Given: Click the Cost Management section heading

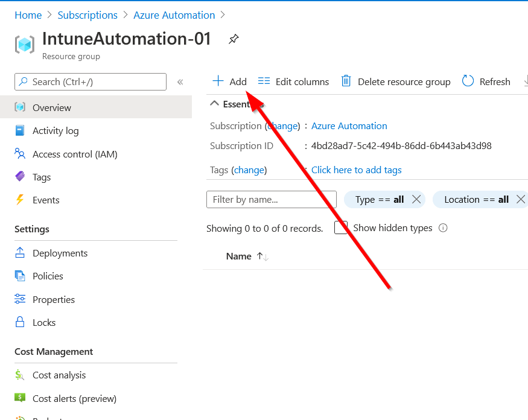Looking at the screenshot, I should (54, 352).
